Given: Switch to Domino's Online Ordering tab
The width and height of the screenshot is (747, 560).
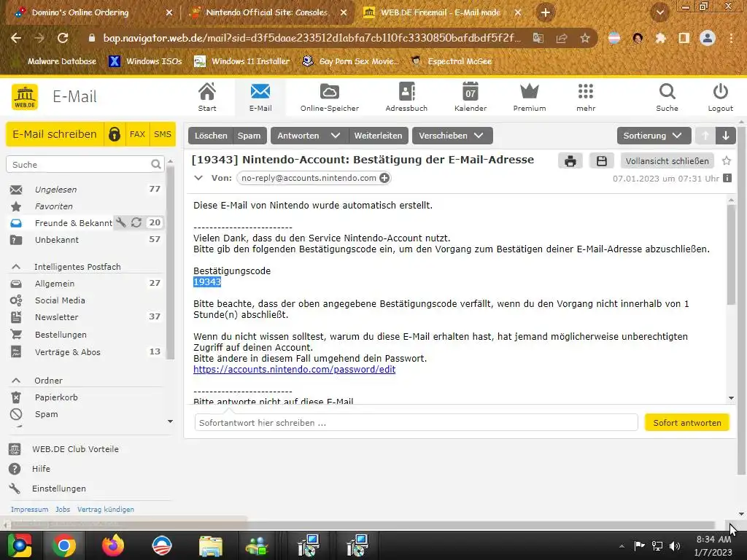Looking at the screenshot, I should [x=80, y=13].
